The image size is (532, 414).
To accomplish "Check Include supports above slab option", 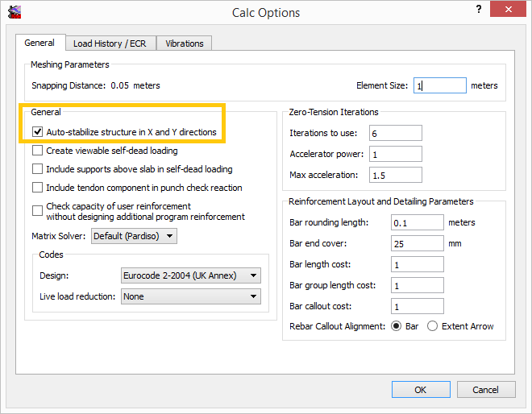I will (x=37, y=169).
